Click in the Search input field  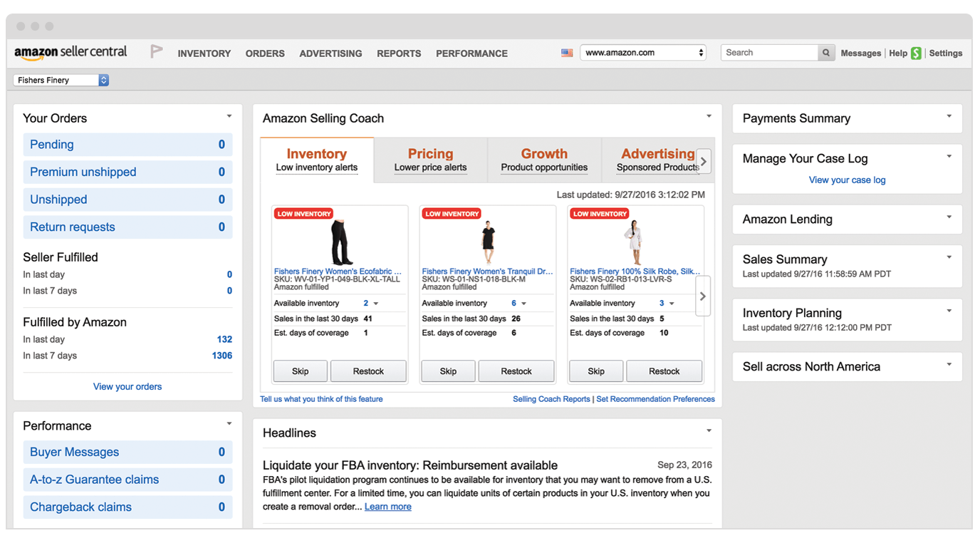pos(769,53)
